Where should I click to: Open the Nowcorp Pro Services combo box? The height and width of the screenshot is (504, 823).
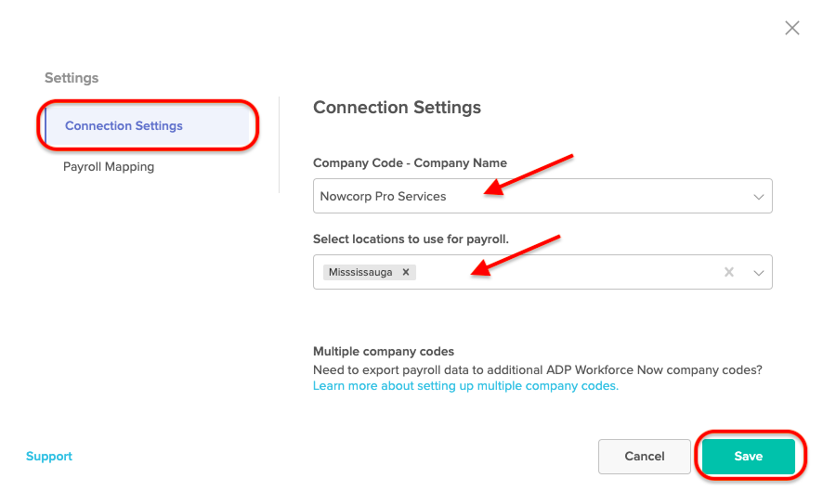coord(529,197)
